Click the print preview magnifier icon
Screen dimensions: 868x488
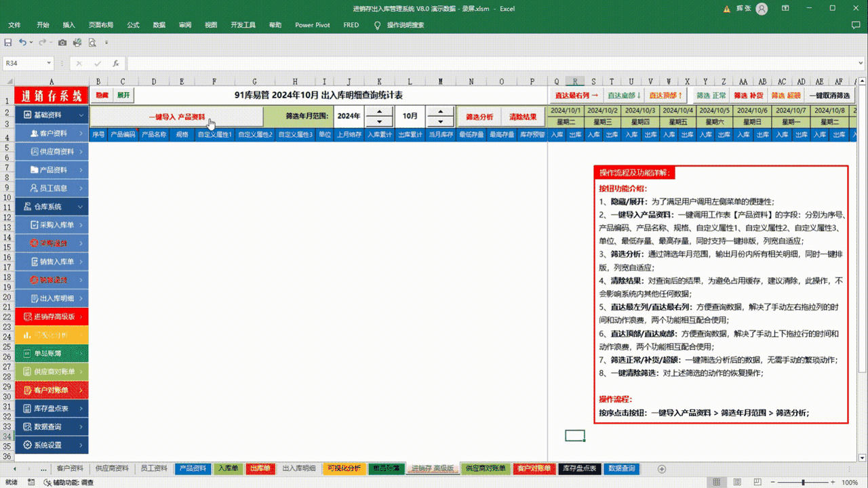pos(92,42)
